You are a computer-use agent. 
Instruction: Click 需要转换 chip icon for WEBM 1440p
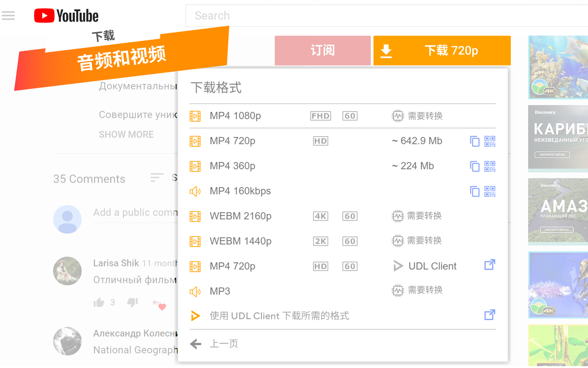[397, 241]
